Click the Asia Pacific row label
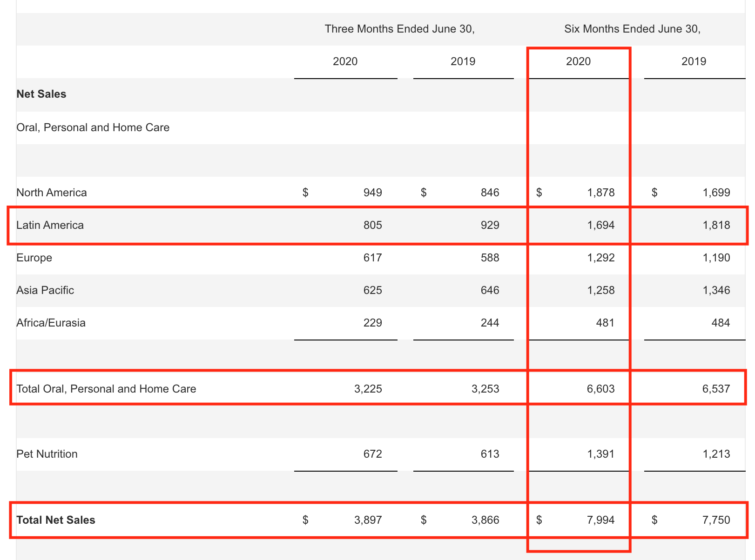Viewport: 755px width, 560px height. pos(45,290)
